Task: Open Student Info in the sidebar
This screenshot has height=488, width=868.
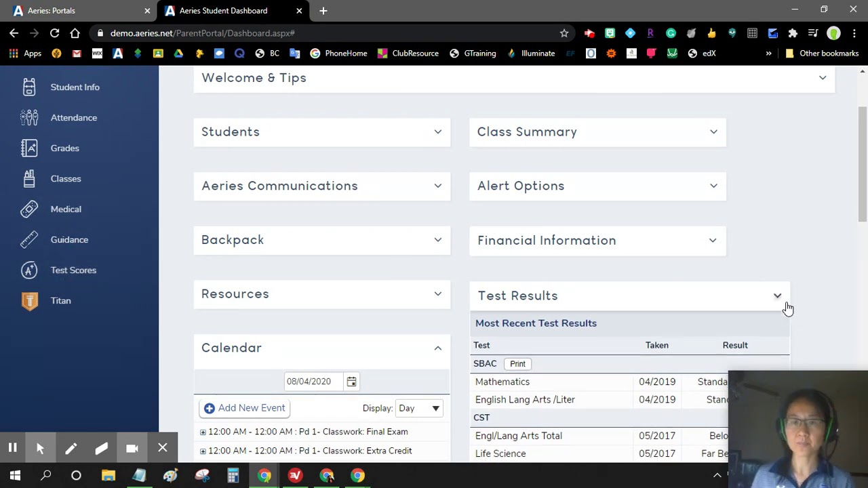Action: coord(75,87)
